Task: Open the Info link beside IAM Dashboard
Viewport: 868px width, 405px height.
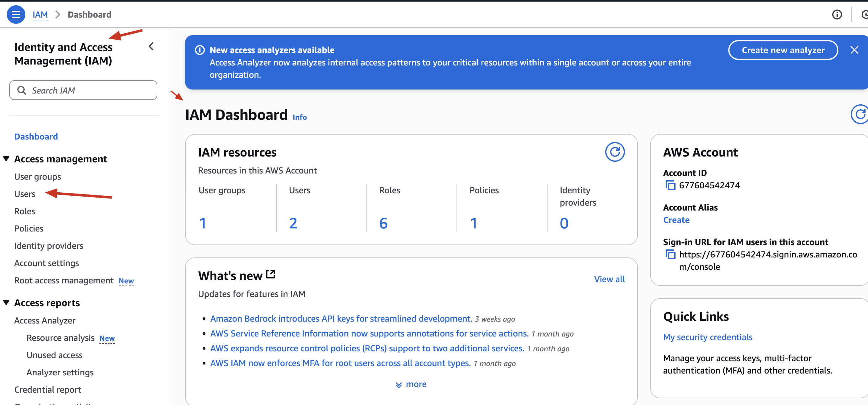Action: tap(299, 117)
